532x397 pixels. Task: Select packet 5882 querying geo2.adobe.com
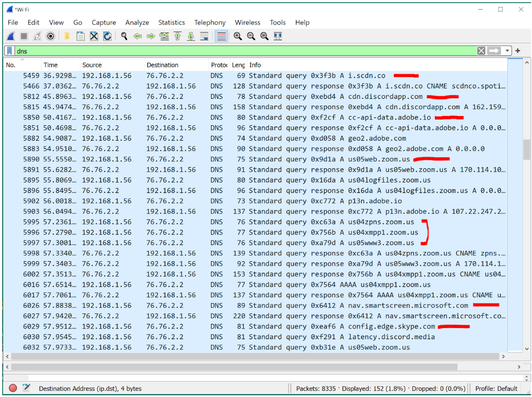click(256, 138)
